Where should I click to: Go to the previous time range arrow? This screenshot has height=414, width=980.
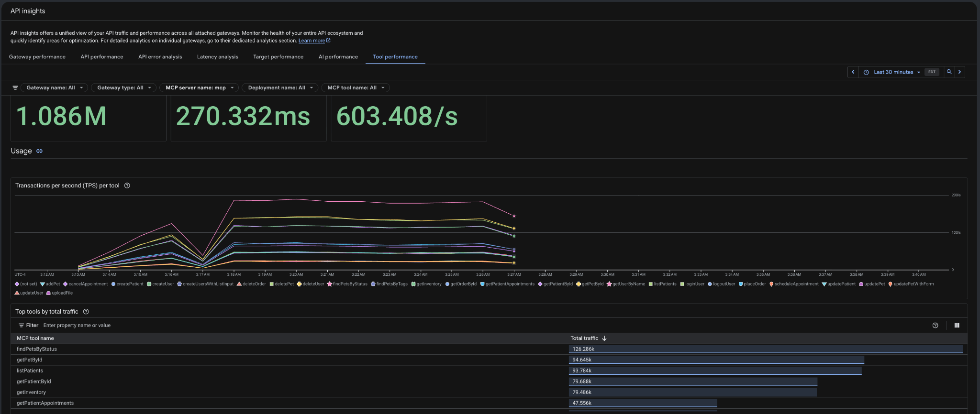853,72
